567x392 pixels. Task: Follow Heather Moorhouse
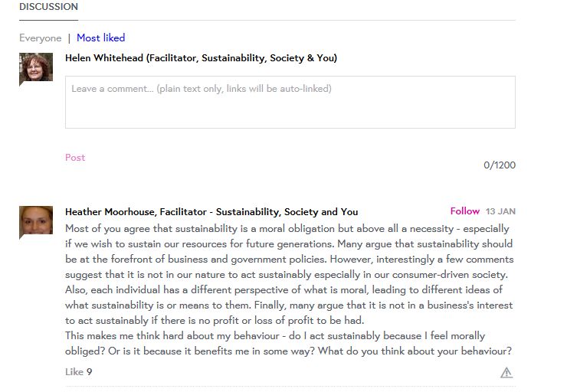pyautogui.click(x=464, y=211)
